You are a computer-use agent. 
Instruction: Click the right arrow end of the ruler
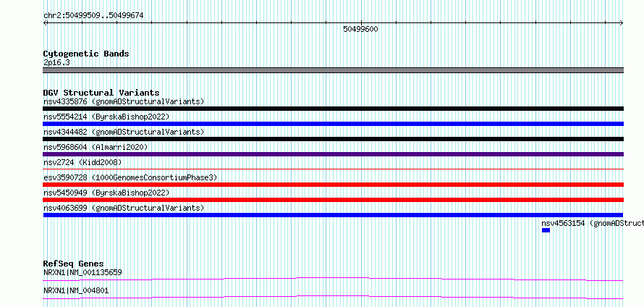pyautogui.click(x=622, y=22)
